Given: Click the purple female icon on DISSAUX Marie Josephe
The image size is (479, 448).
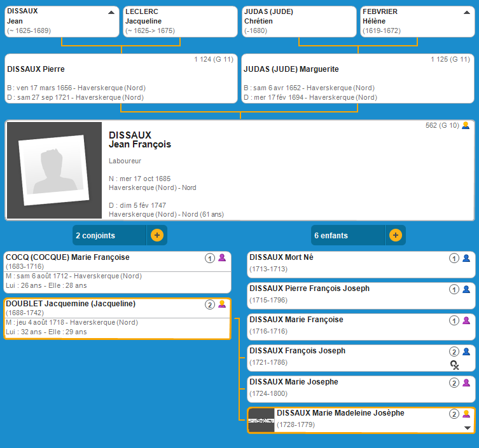Looking at the screenshot, I should [466, 383].
